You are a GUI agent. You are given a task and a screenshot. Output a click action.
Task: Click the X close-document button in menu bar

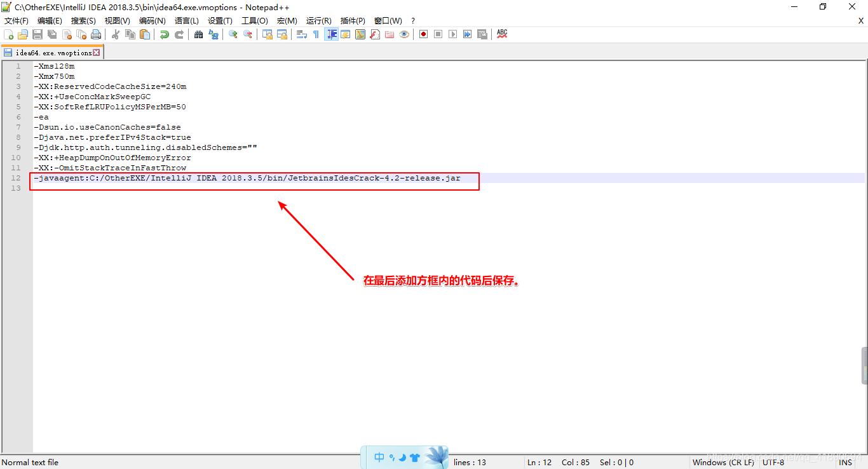click(861, 21)
